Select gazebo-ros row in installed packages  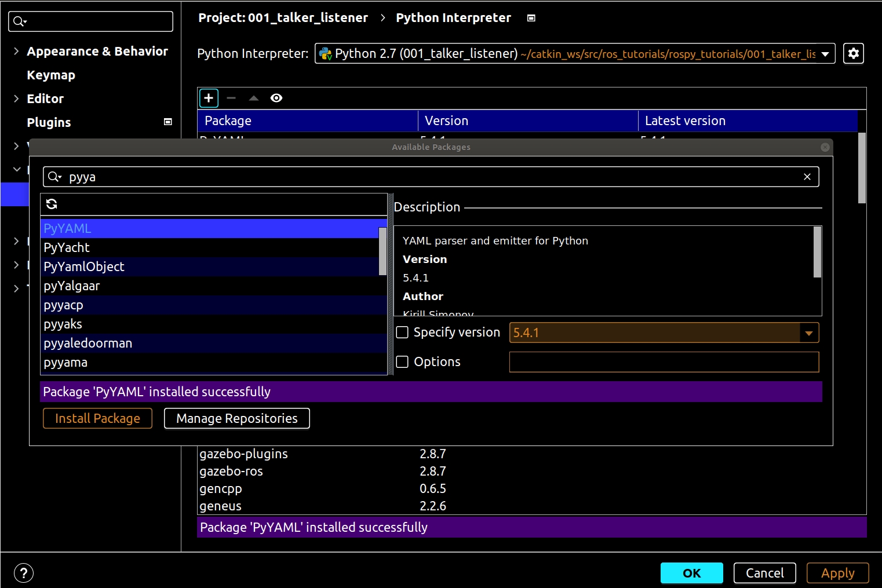pos(527,471)
